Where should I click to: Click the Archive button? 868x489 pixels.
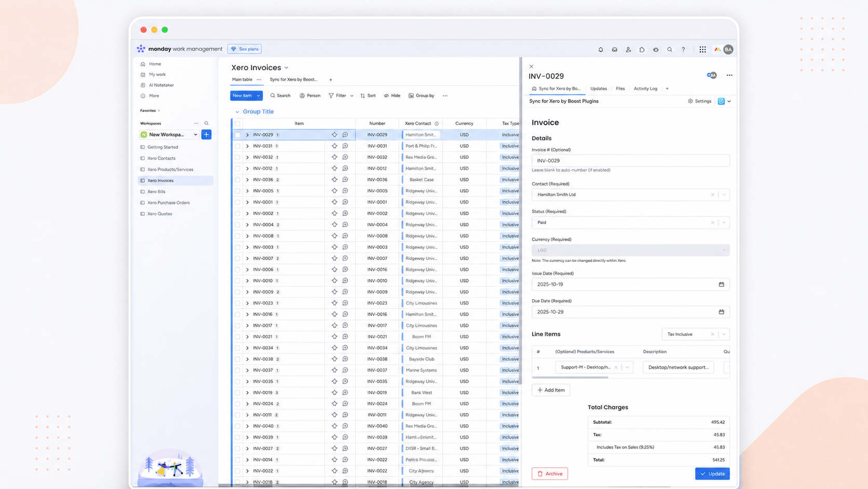tap(550, 473)
